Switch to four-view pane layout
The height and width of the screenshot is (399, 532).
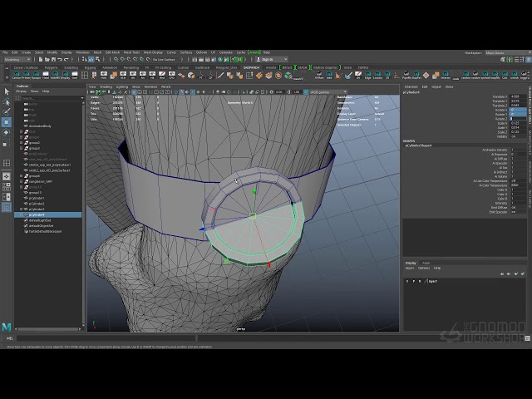click(x=7, y=187)
